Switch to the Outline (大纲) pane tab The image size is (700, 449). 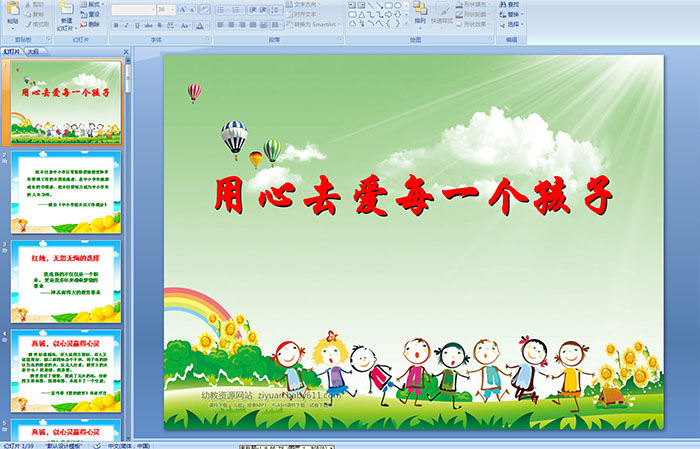(x=33, y=52)
